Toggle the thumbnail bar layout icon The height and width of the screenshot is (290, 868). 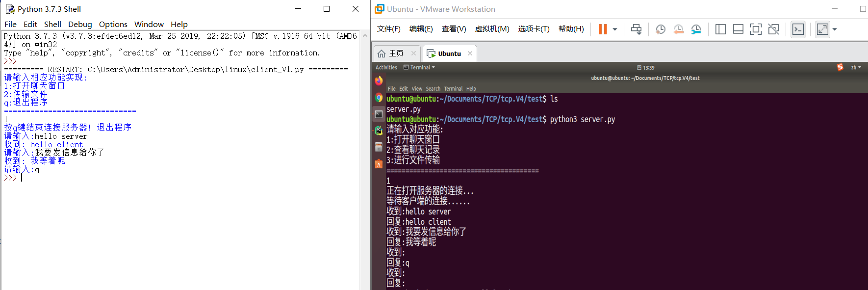point(738,29)
